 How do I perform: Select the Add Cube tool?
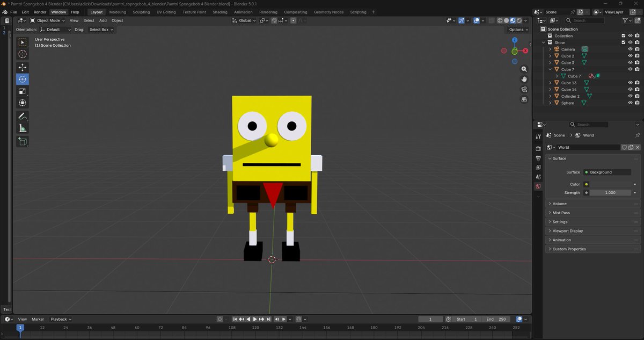[23, 141]
